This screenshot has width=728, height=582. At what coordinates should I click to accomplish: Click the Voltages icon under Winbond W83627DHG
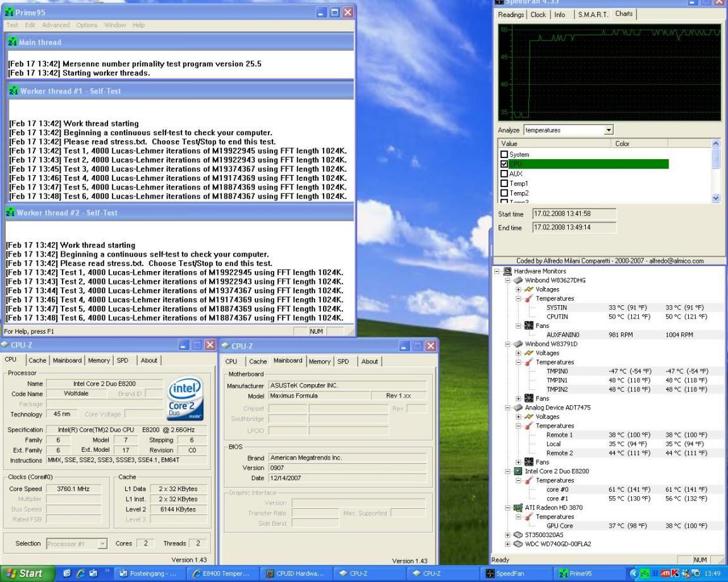pos(529,289)
